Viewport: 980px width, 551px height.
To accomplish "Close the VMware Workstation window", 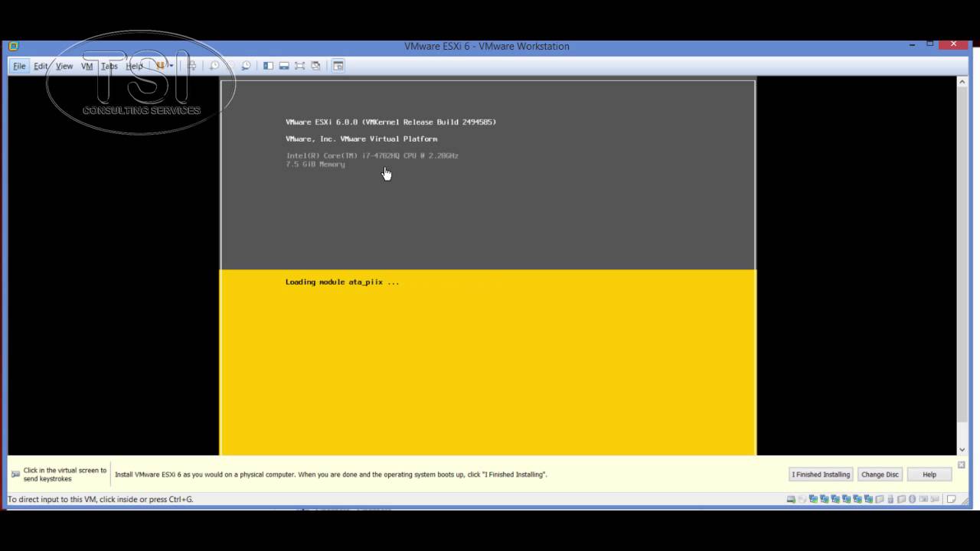I will [x=953, y=44].
